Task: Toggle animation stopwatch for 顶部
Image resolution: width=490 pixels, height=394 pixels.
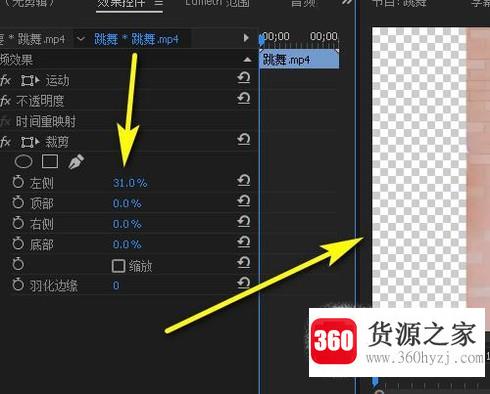Action: [x=18, y=202]
